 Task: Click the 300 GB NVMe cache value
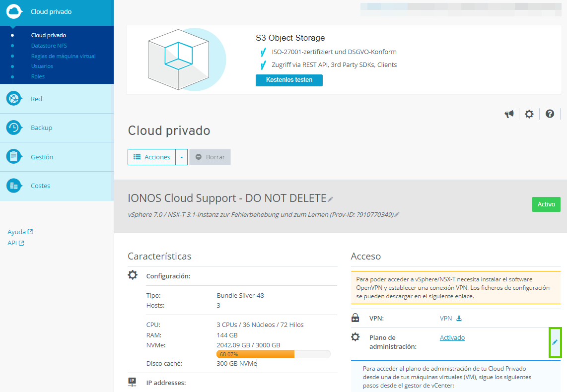(237, 363)
